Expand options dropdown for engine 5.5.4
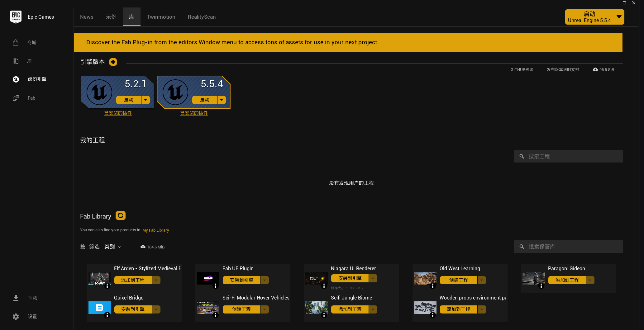The height and width of the screenshot is (330, 644). [x=222, y=100]
